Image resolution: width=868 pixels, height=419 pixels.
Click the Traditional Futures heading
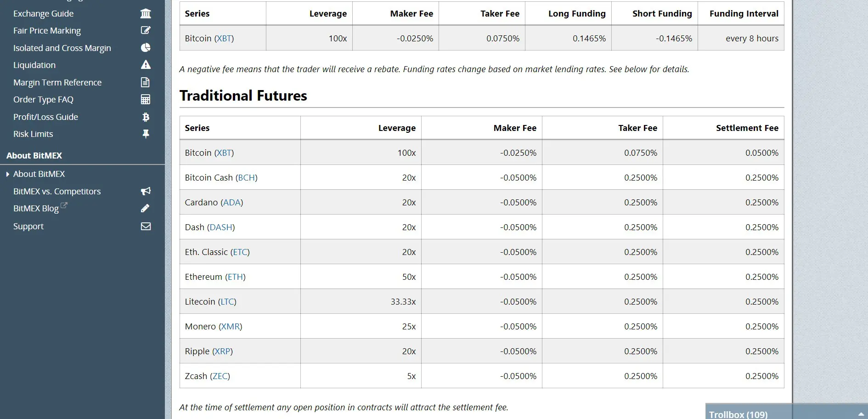[x=243, y=96]
